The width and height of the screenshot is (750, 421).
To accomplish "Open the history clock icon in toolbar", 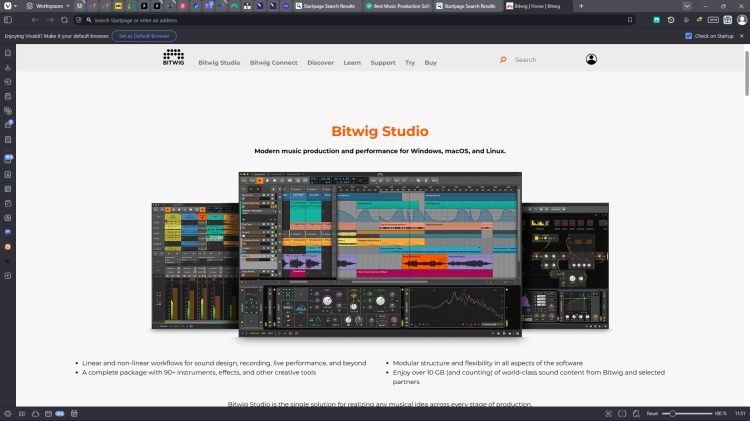I will click(x=671, y=20).
